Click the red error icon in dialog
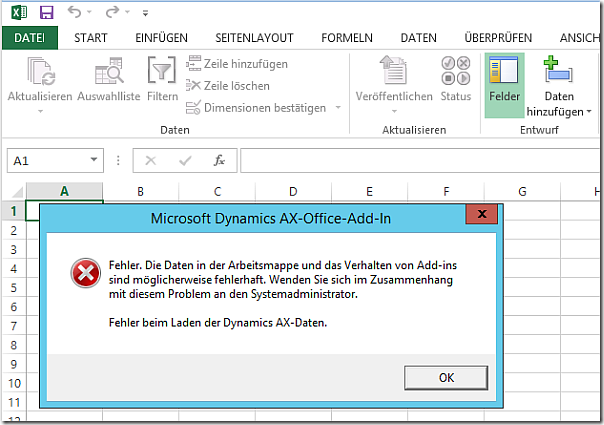 pyautogui.click(x=86, y=273)
